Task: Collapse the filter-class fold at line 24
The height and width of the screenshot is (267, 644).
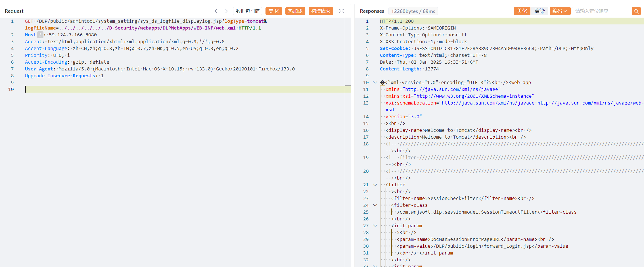Action: (375, 205)
